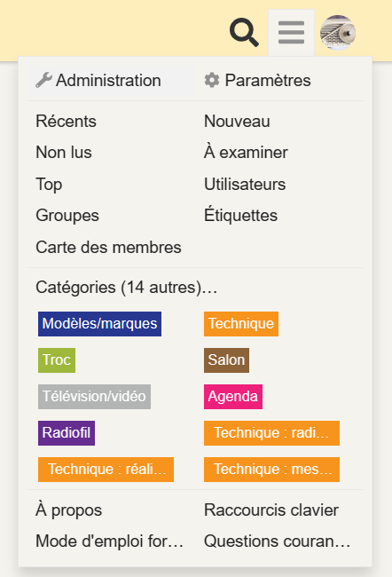Choose the green Troc category
Viewport: 392px width, 577px height.
pyautogui.click(x=57, y=360)
